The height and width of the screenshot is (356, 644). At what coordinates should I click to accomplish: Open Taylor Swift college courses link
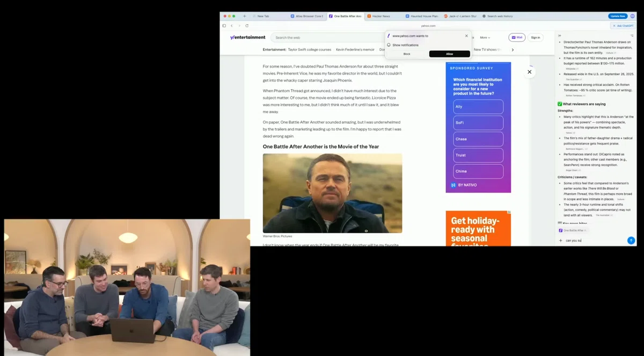coord(310,49)
